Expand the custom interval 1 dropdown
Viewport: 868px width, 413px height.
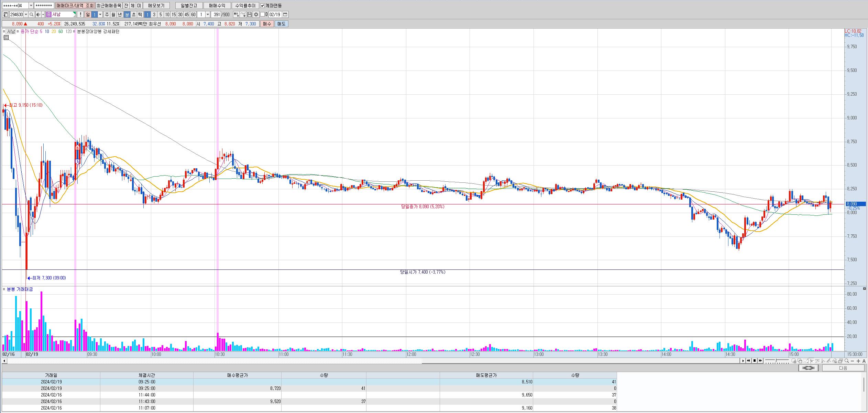208,14
